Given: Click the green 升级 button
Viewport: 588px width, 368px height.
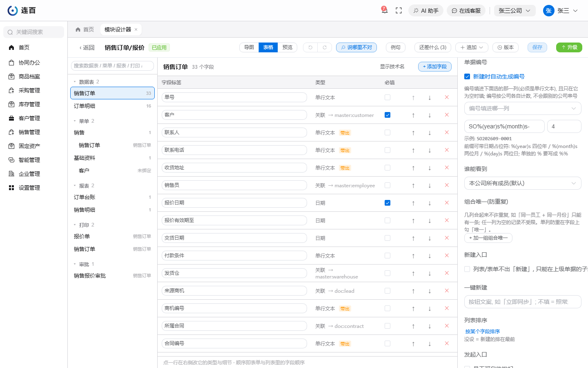Looking at the screenshot, I should [569, 47].
